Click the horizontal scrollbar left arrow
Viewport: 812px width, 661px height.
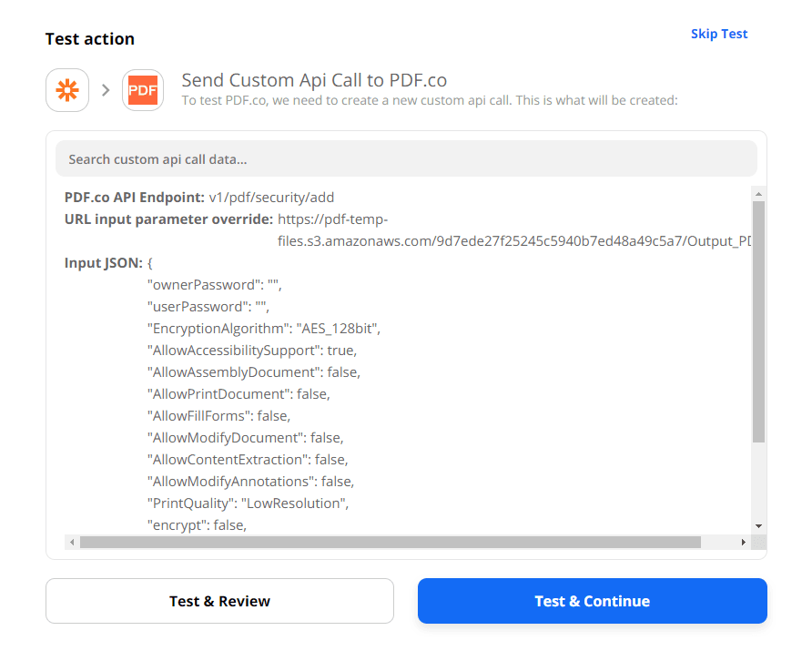click(71, 542)
